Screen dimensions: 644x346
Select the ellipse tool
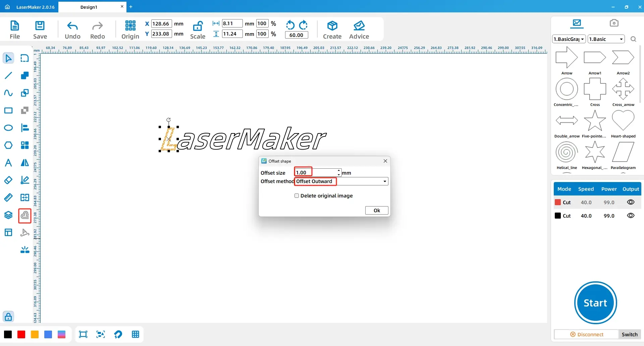[8, 128]
